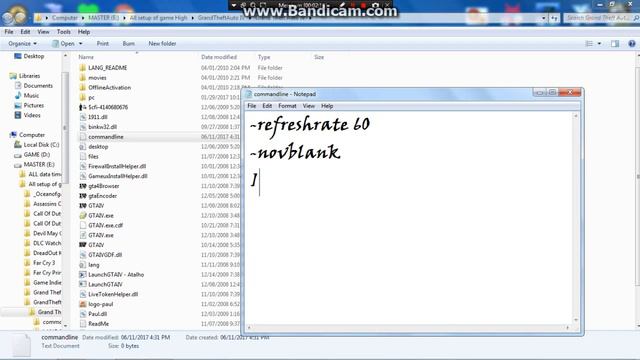640x360 pixels.
Task: Click Notepad vertical scrollbar
Action: coord(576,218)
